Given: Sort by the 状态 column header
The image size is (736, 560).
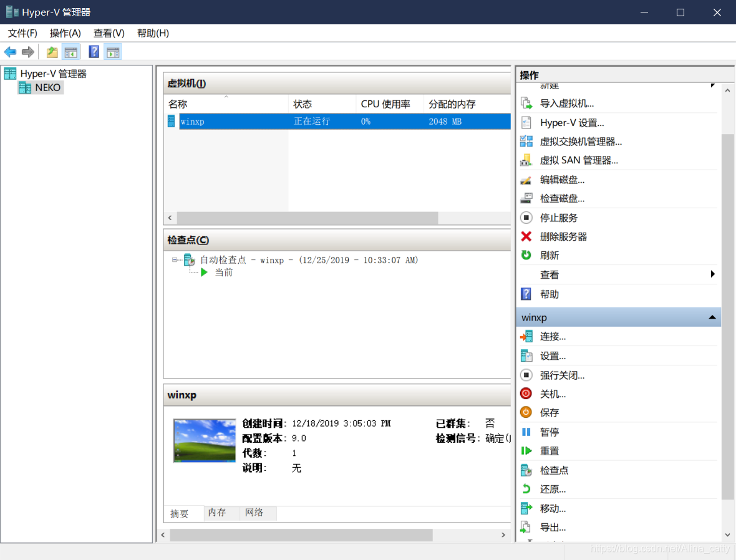Looking at the screenshot, I should pyautogui.click(x=322, y=104).
